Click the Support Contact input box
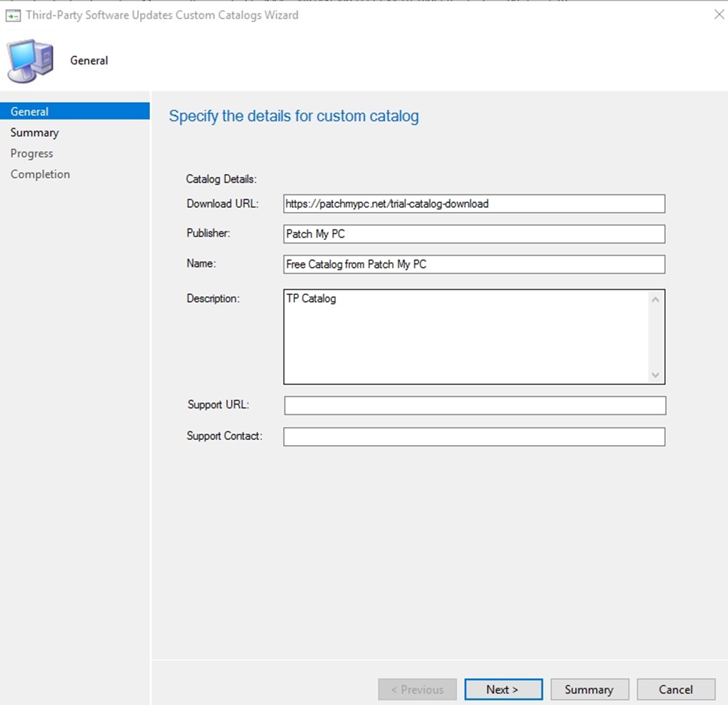The height and width of the screenshot is (705, 728). [x=474, y=436]
